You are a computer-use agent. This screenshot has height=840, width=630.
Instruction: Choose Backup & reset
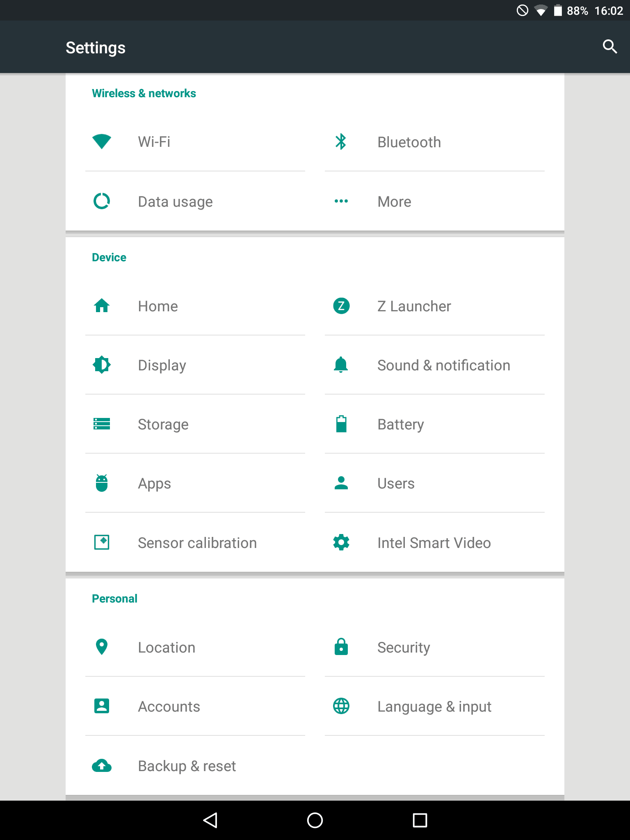pos(187,766)
